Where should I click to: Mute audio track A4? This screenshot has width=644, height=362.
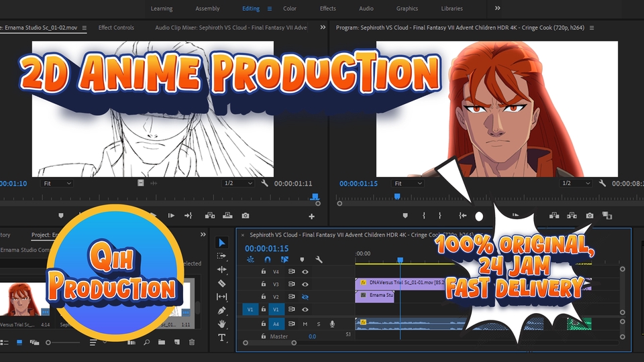coord(305,324)
